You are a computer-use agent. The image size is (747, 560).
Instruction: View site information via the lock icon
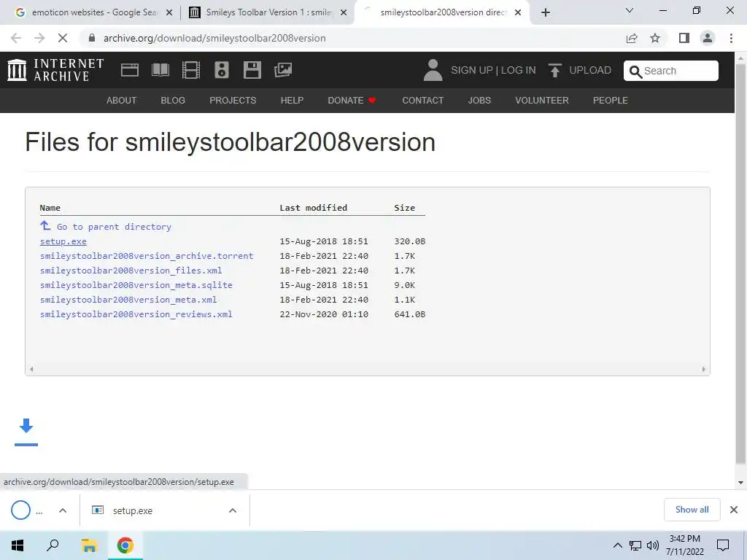click(x=92, y=38)
